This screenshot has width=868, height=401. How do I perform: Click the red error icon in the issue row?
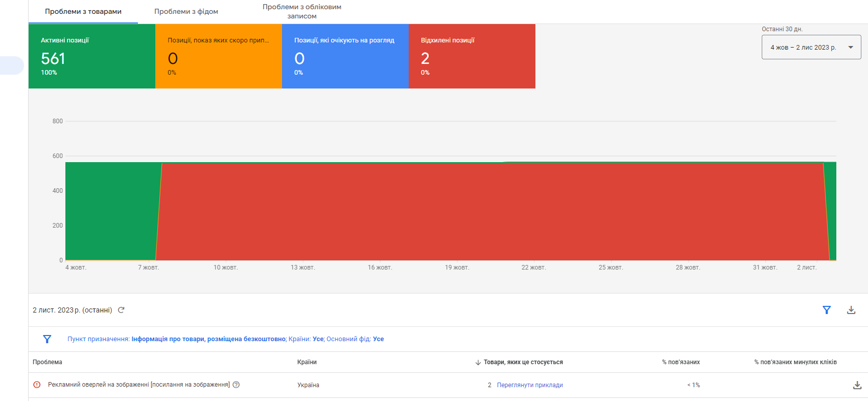click(37, 385)
